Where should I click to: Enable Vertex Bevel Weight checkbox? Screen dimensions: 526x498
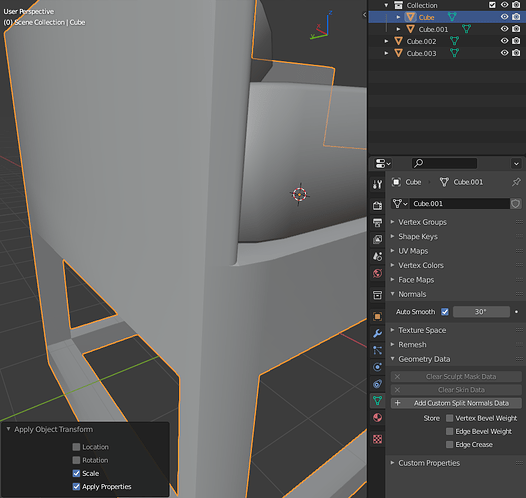(450, 418)
